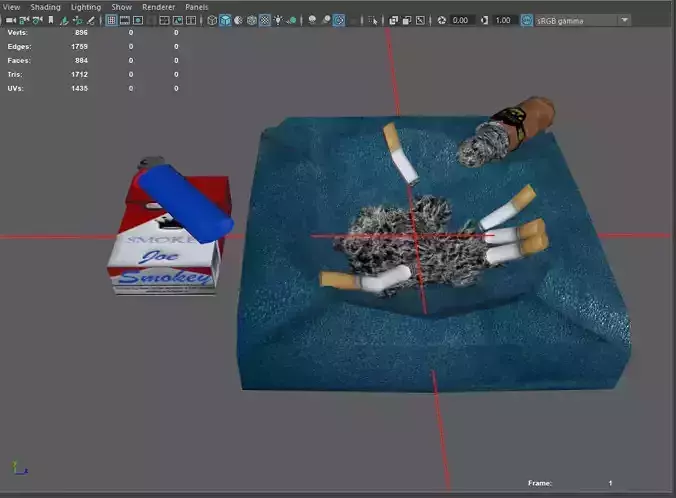The image size is (676, 498).
Task: Click the Frame: label
Action: click(x=540, y=483)
